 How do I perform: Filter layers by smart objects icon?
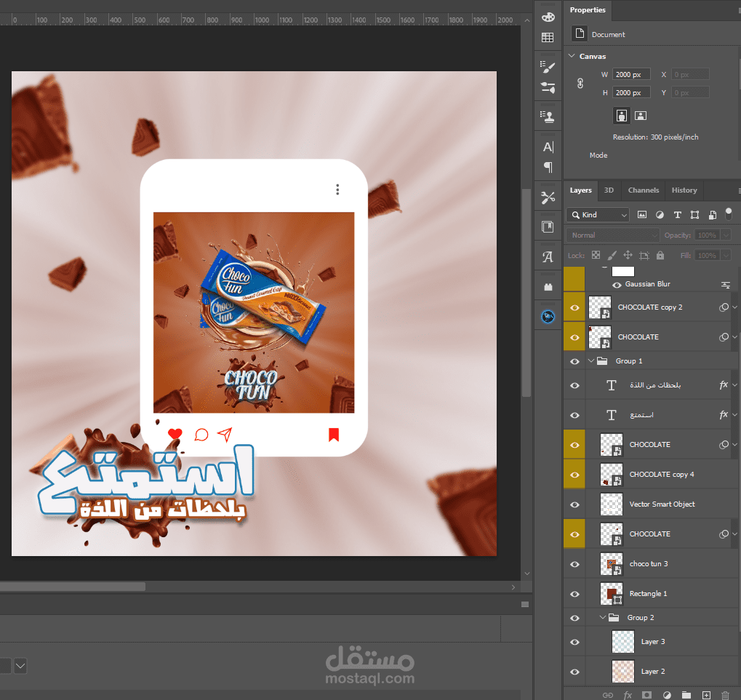(x=712, y=215)
